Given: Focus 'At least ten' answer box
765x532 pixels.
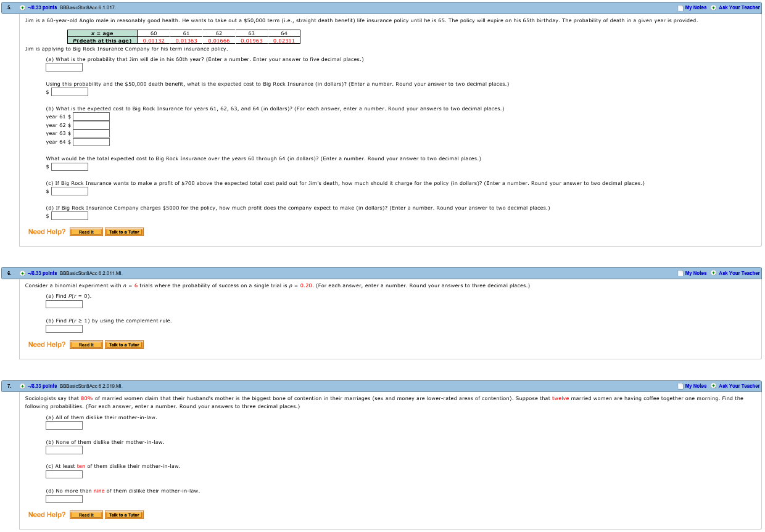Looking at the screenshot, I should coord(64,474).
